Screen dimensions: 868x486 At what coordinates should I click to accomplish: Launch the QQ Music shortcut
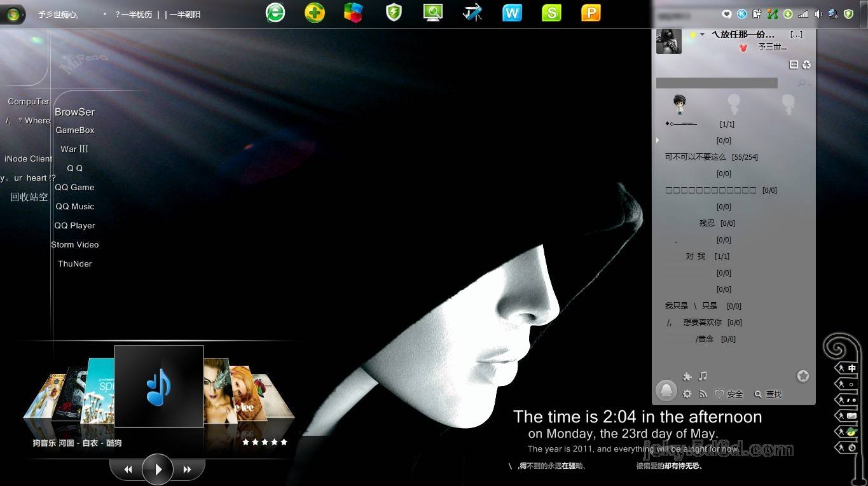[75, 207]
